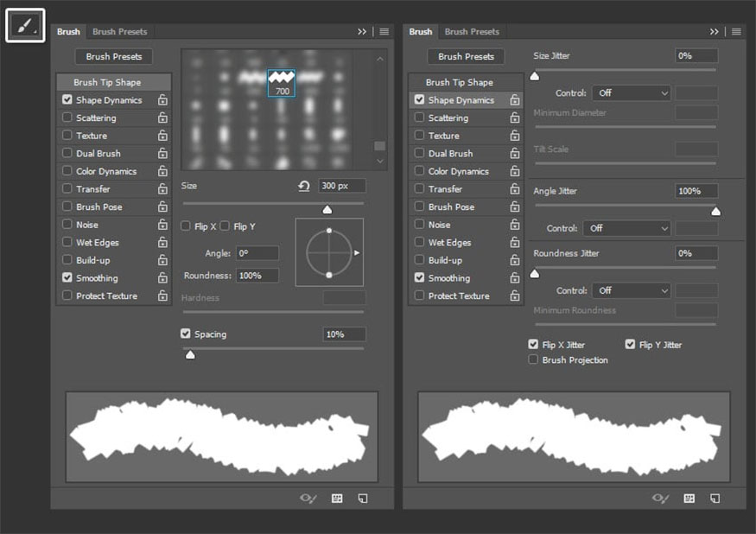Lock Brush Pose in right panel
Screen dimensions: 756x534
pos(515,207)
